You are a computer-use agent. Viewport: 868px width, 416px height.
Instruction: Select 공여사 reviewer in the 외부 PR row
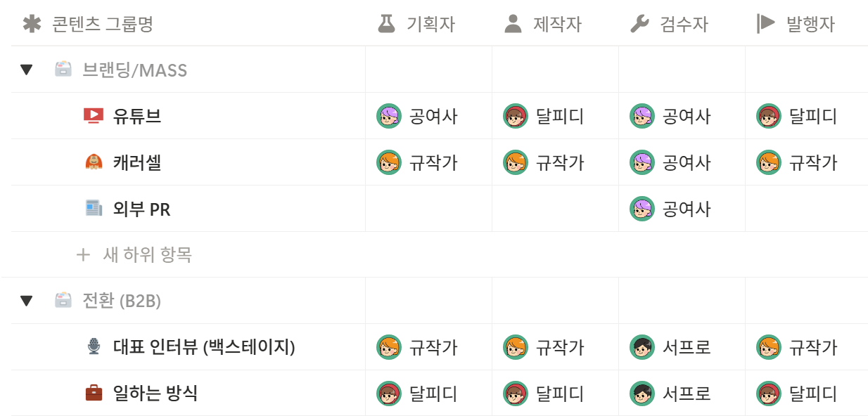tap(671, 209)
